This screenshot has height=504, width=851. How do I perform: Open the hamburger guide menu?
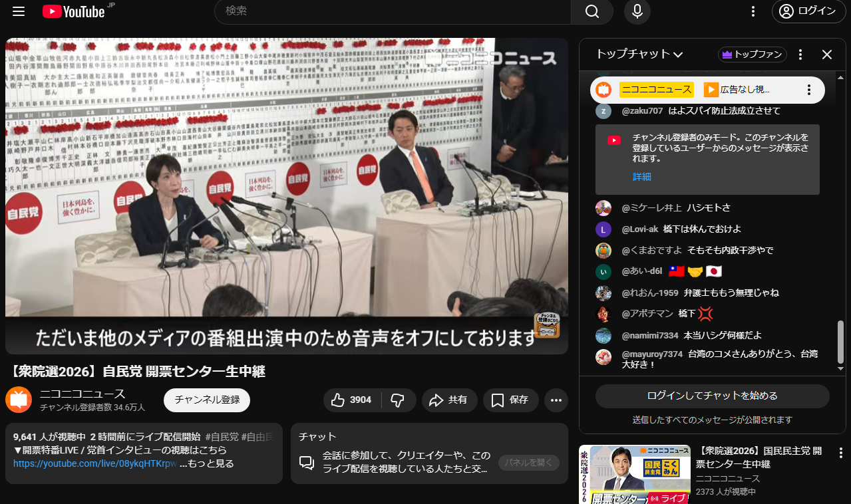(19, 11)
